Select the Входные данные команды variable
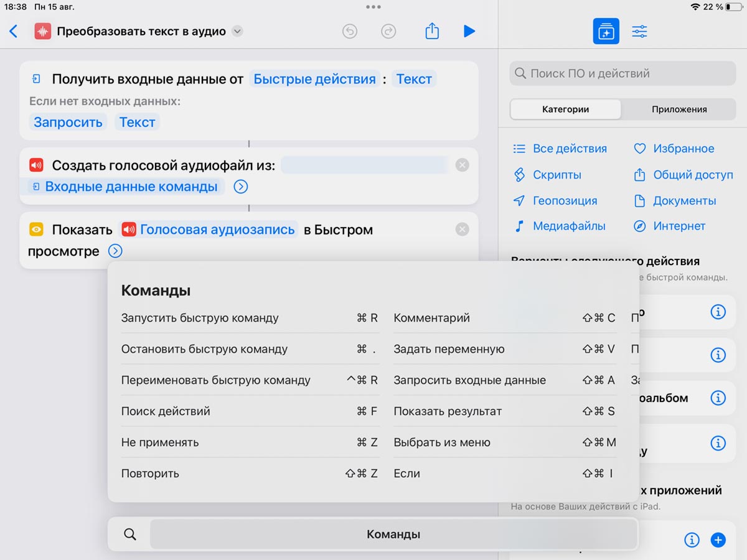The height and width of the screenshot is (560, 747). tap(126, 187)
